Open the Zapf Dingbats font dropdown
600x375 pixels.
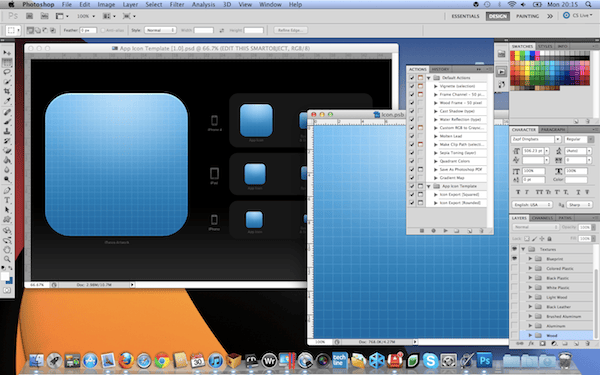pyautogui.click(x=558, y=139)
